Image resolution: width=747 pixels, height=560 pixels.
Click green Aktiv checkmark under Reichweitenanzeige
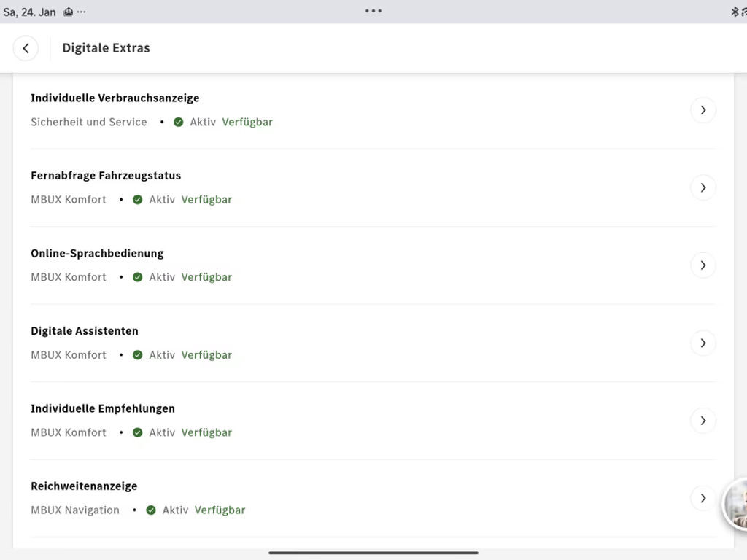(x=151, y=510)
